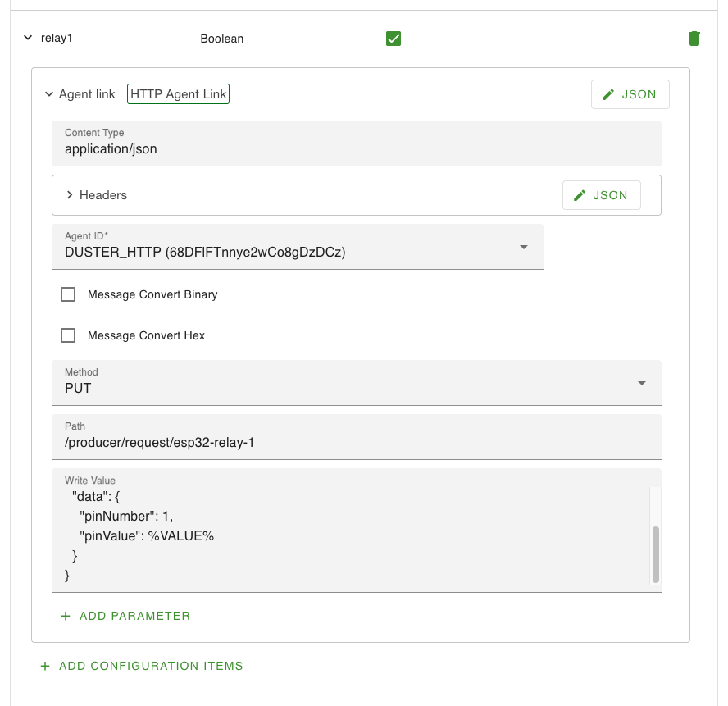Click the Write Value scrollbar thumb
This screenshot has width=728, height=706.
pyautogui.click(x=655, y=553)
